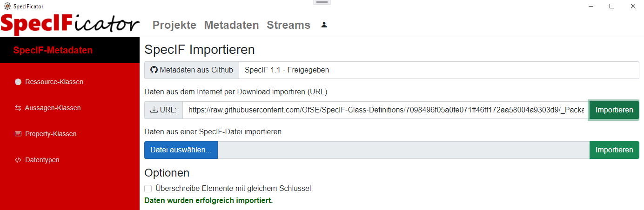Open the Projekte menu

point(174,25)
